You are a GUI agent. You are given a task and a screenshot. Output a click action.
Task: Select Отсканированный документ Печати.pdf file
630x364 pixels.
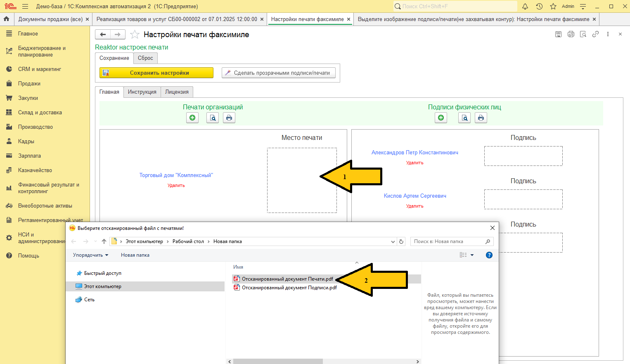pos(287,279)
